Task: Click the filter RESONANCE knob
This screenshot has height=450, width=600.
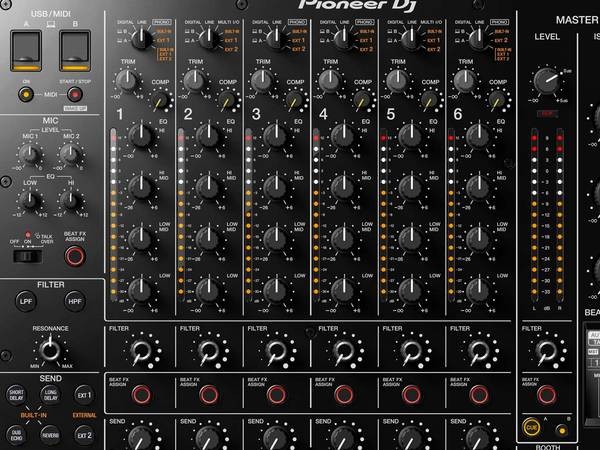Action: [50, 350]
